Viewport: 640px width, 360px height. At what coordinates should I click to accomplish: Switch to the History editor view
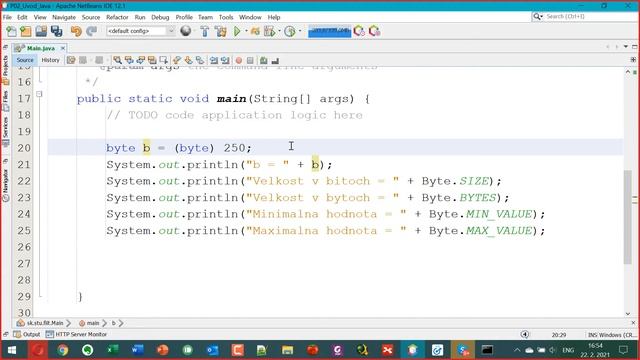coord(51,60)
